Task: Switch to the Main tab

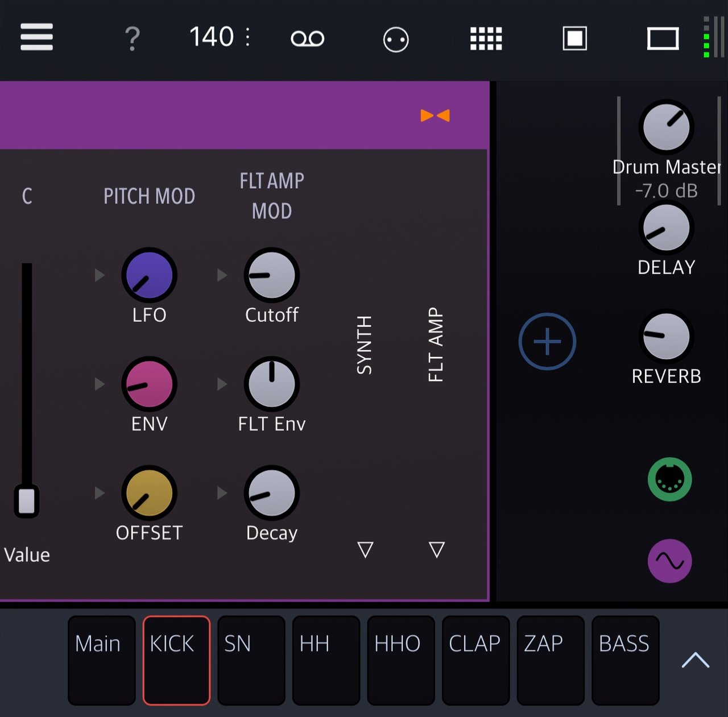Action: (102, 660)
